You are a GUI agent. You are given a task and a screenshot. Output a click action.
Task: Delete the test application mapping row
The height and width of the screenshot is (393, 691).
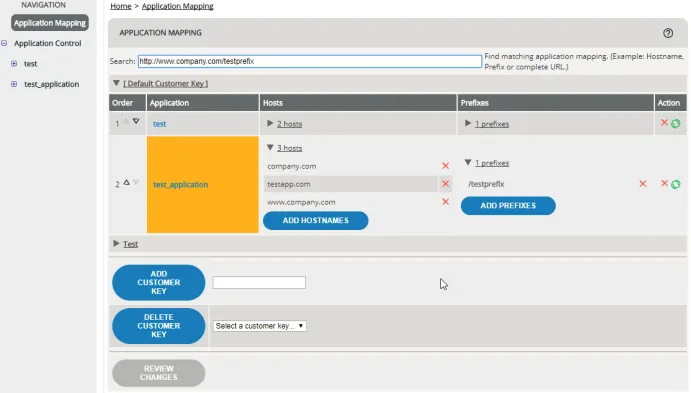664,123
